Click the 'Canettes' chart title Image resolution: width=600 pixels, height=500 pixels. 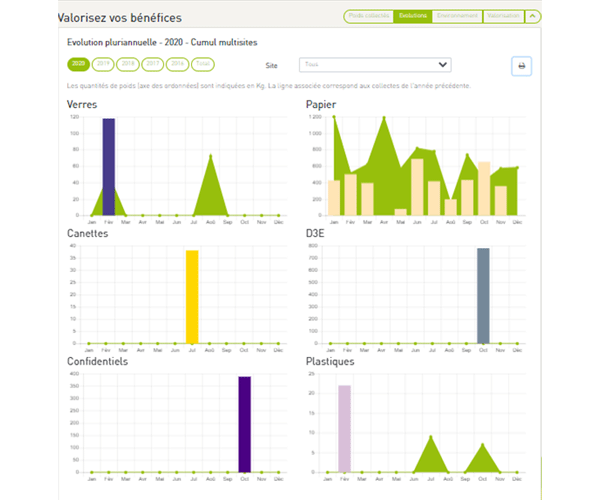click(x=88, y=233)
